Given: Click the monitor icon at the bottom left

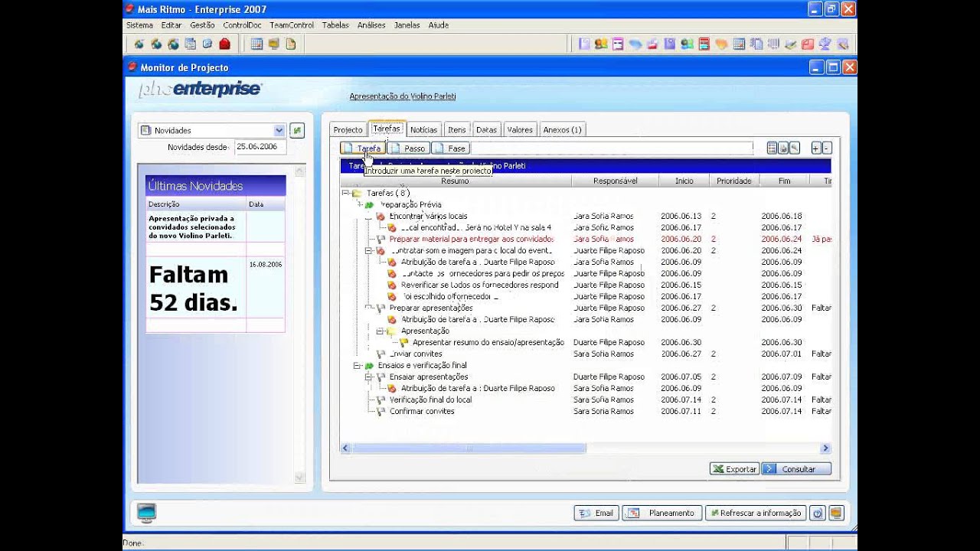Looking at the screenshot, I should coord(146,513).
